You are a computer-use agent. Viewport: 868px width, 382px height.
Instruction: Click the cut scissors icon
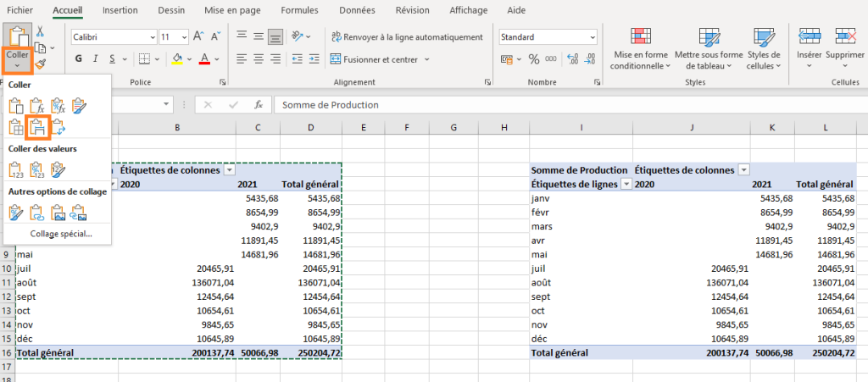click(40, 31)
